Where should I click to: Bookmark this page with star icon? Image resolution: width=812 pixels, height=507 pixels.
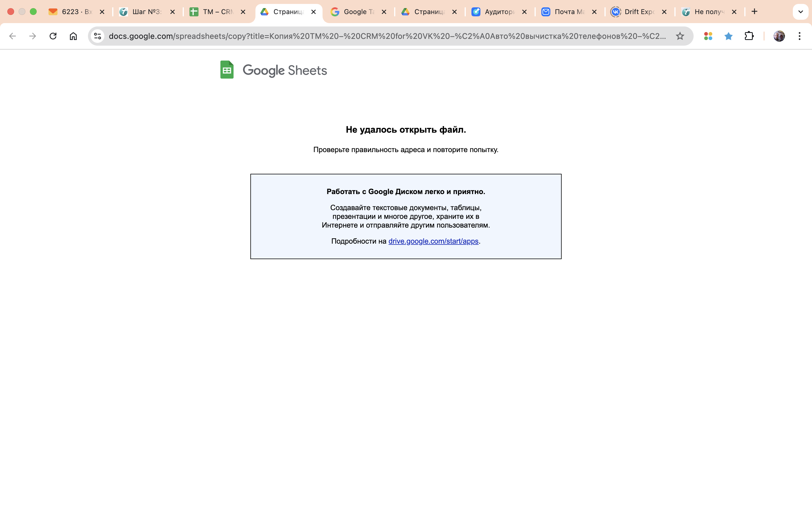coord(680,36)
